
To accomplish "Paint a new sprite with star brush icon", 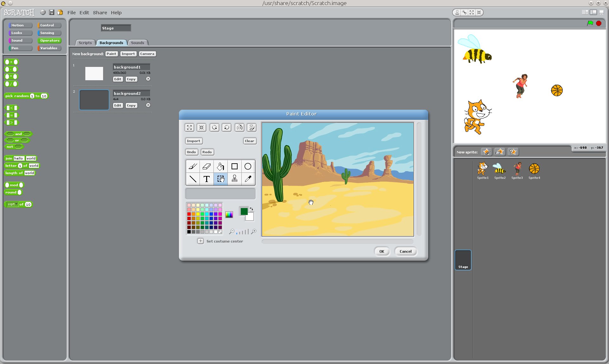I will pyautogui.click(x=487, y=152).
